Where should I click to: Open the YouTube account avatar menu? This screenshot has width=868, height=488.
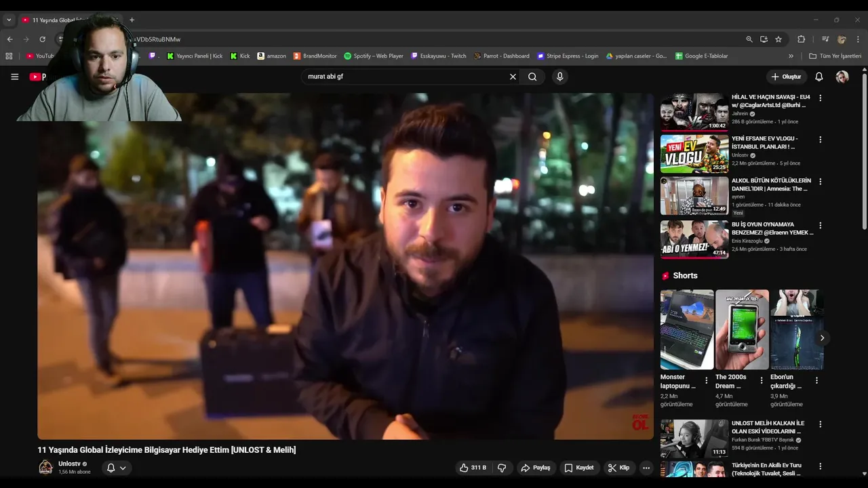(x=842, y=77)
